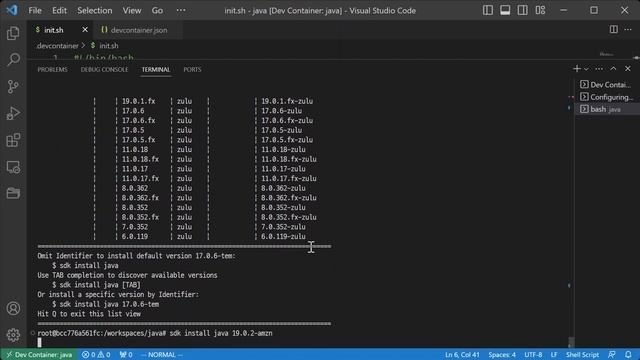
Task: Change end of line sequence LF
Action: click(x=554, y=354)
